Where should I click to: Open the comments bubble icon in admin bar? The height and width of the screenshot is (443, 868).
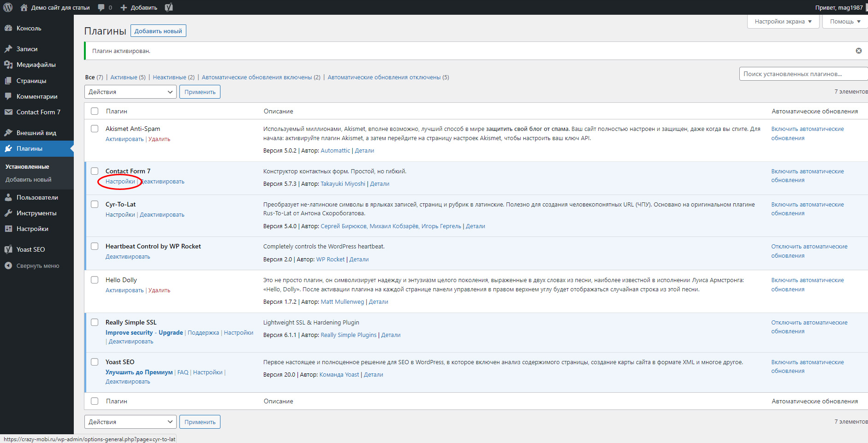tap(101, 7)
